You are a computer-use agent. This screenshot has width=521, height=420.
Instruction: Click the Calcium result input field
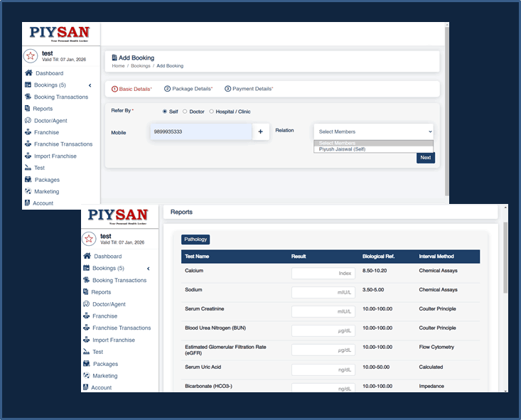pos(323,273)
